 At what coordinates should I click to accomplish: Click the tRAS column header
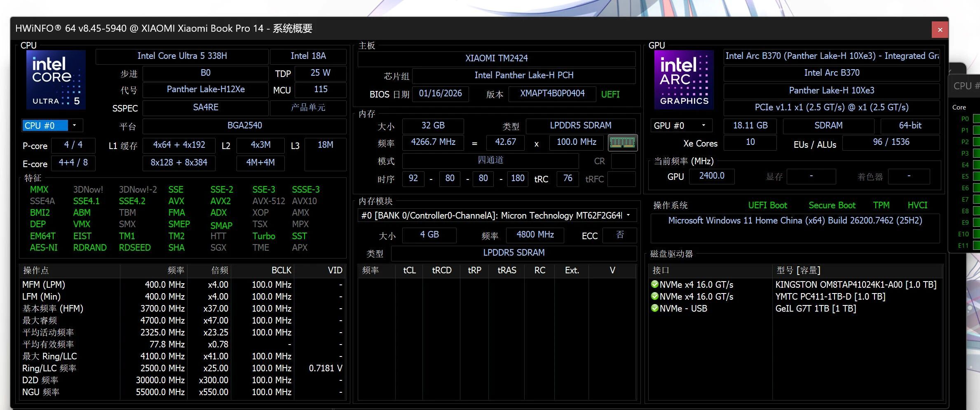[507, 270]
